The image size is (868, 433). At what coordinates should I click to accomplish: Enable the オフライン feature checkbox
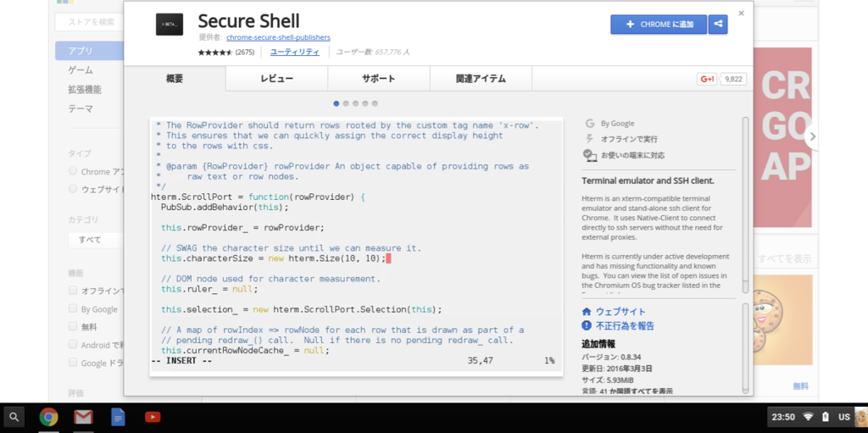(x=73, y=290)
